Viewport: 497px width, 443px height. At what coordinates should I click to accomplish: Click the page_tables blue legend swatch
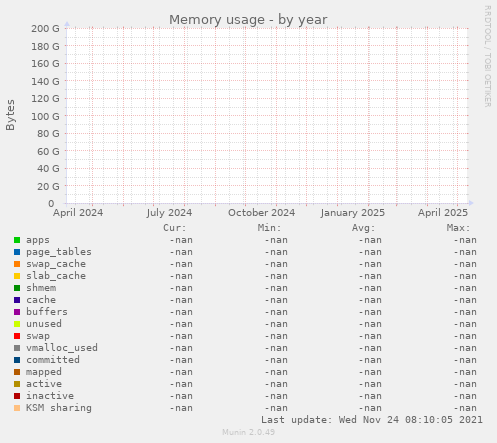click(x=17, y=252)
